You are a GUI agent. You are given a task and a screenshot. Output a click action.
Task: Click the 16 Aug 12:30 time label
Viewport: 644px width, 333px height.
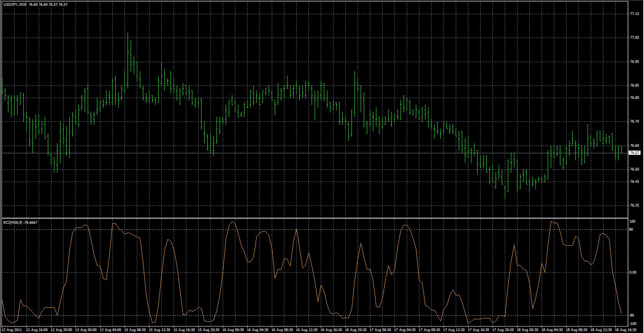(307, 330)
